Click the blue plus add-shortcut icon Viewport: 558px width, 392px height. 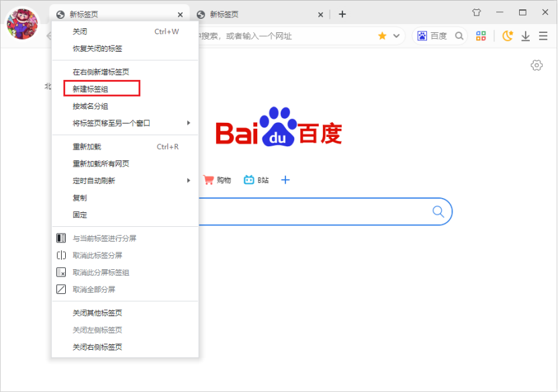(x=285, y=180)
